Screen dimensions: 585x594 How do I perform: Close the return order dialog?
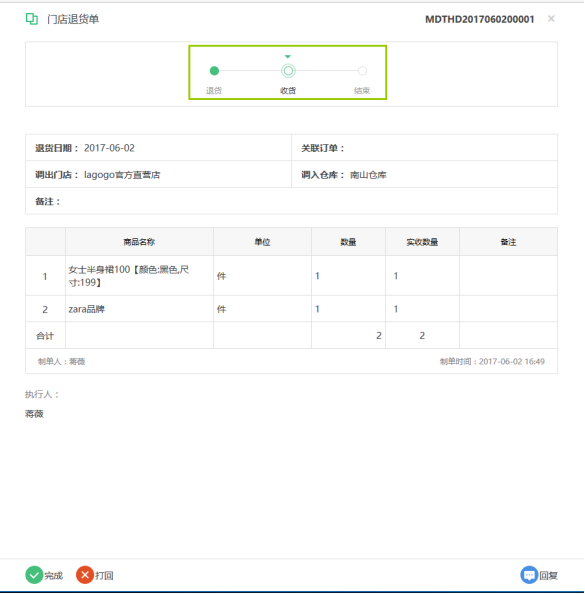pyautogui.click(x=551, y=19)
